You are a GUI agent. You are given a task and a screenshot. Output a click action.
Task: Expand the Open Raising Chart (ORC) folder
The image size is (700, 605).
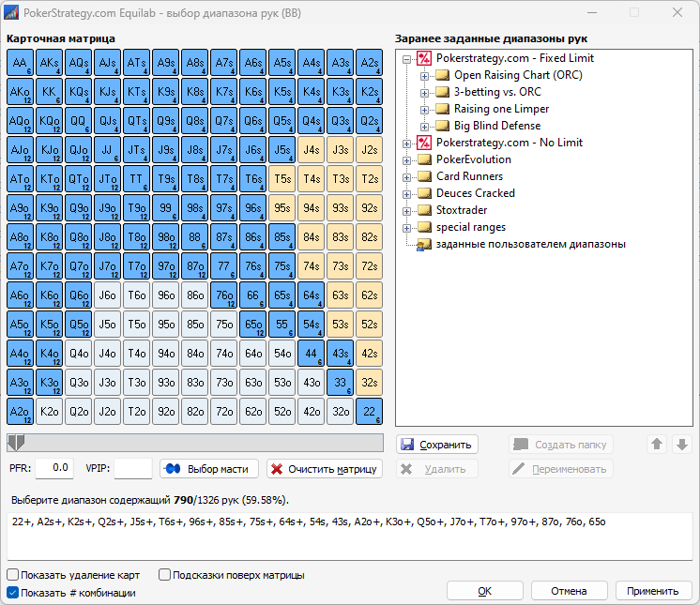(x=424, y=76)
